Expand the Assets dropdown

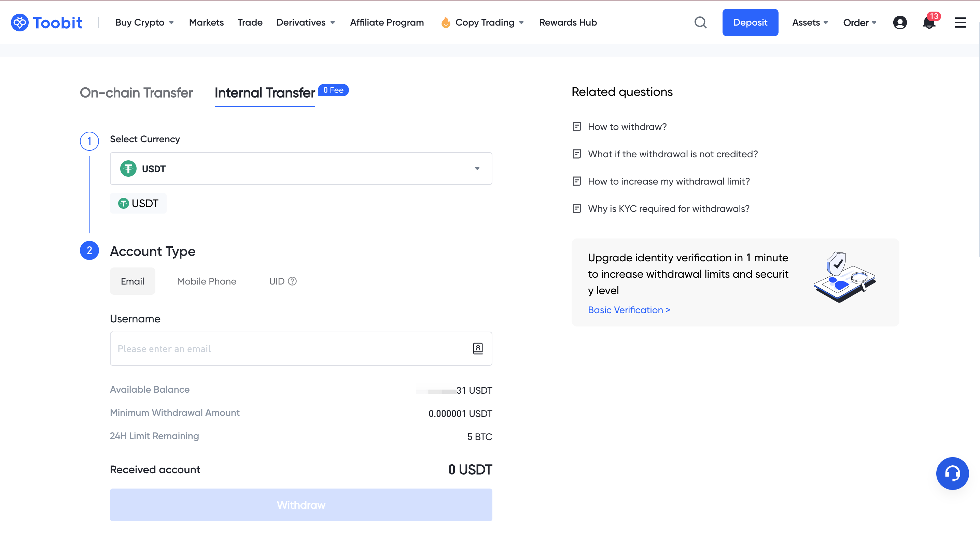click(810, 23)
